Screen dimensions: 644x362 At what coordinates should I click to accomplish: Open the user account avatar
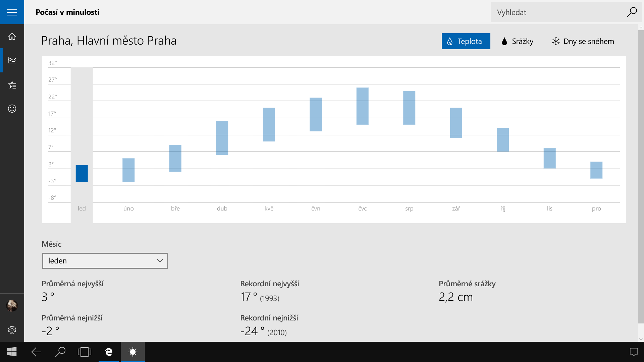12,305
